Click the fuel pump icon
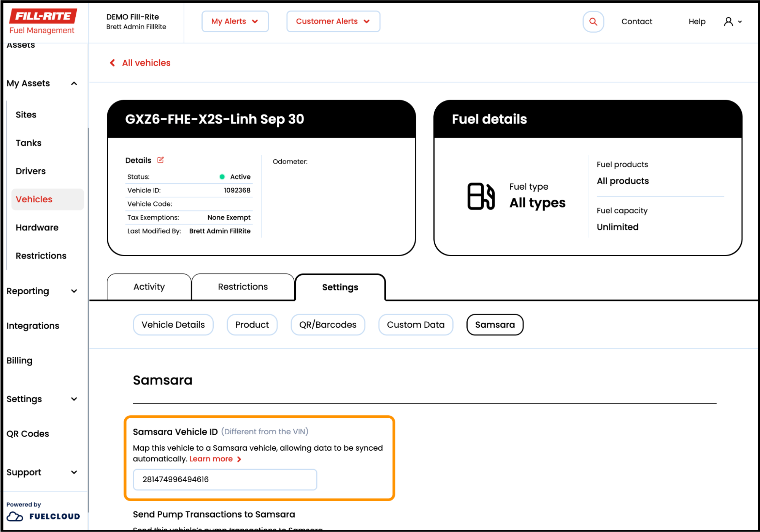This screenshot has width=760, height=532. 481,196
